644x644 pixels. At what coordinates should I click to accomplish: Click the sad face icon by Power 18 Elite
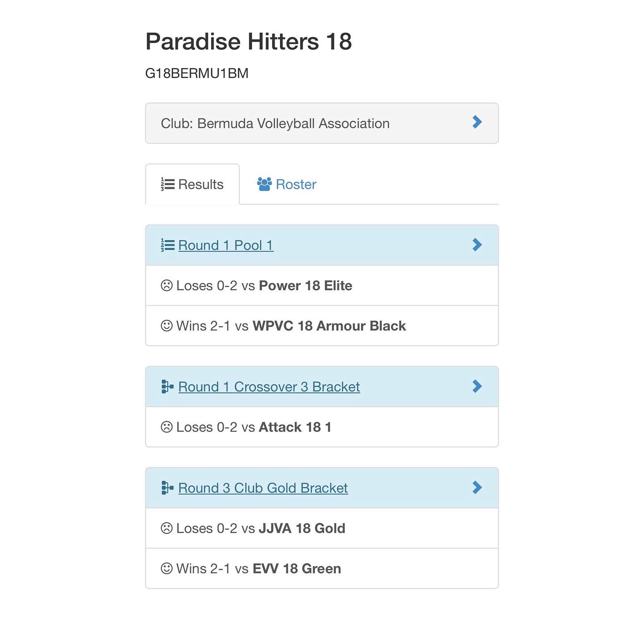tap(166, 285)
